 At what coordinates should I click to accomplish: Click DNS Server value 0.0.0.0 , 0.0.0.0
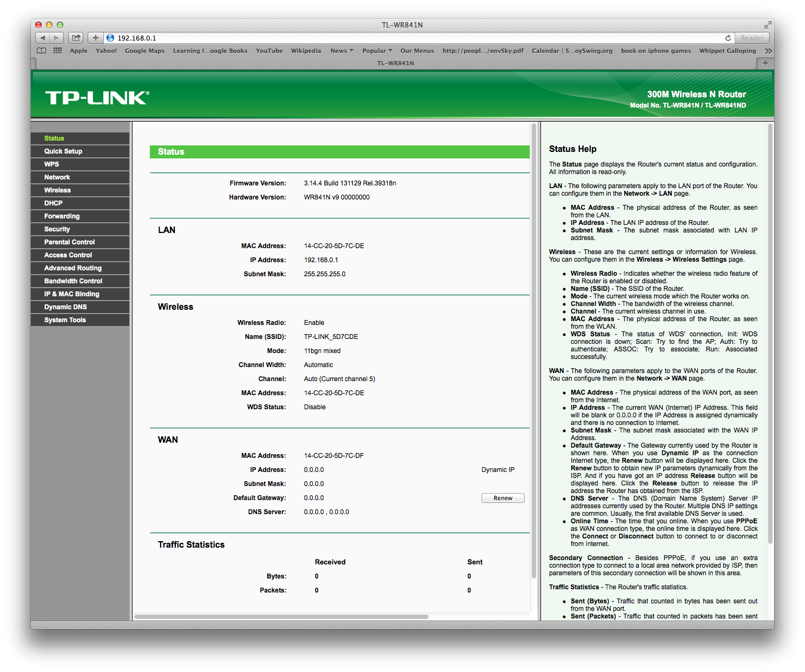pos(326,512)
